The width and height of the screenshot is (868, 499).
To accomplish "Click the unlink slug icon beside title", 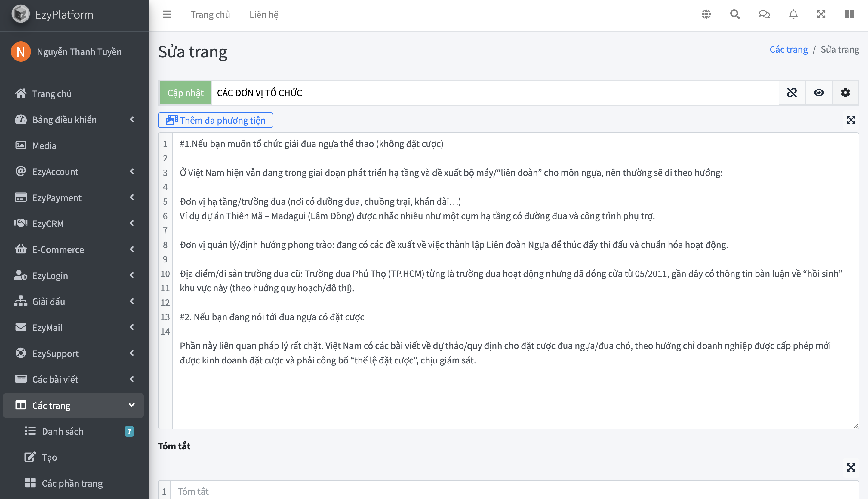I will click(792, 93).
